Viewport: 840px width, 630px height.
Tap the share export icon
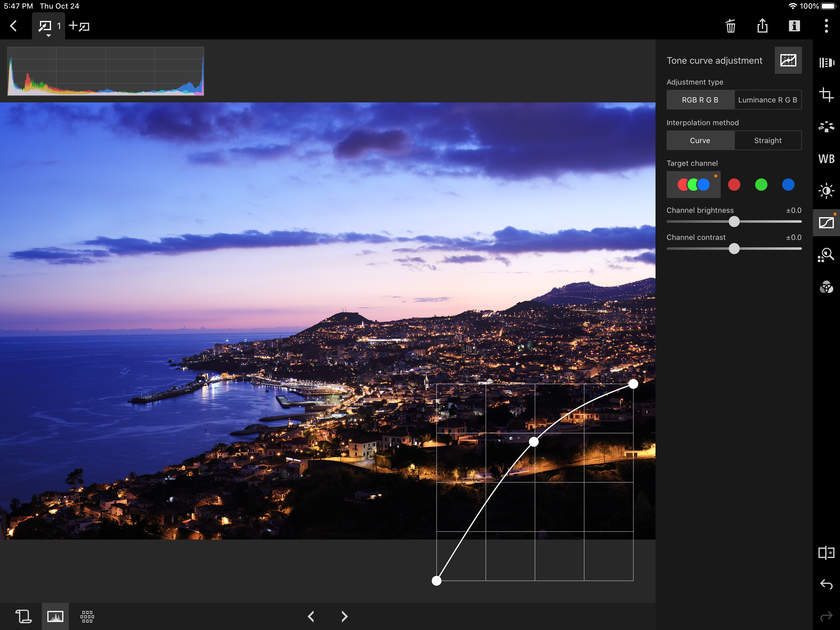click(x=762, y=26)
